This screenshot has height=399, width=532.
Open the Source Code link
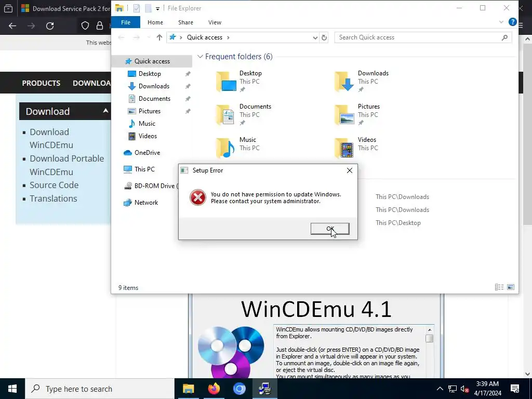coord(54,185)
